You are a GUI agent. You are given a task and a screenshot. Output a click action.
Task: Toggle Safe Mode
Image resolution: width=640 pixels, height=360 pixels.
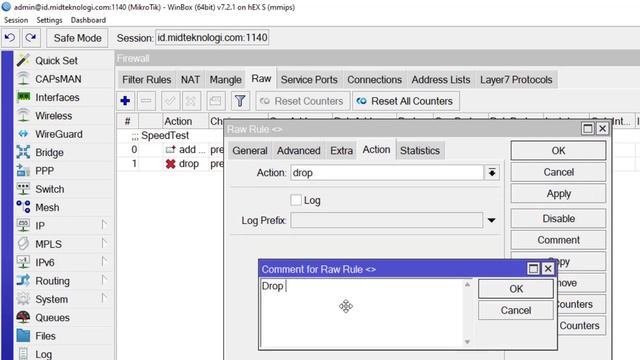(78, 38)
